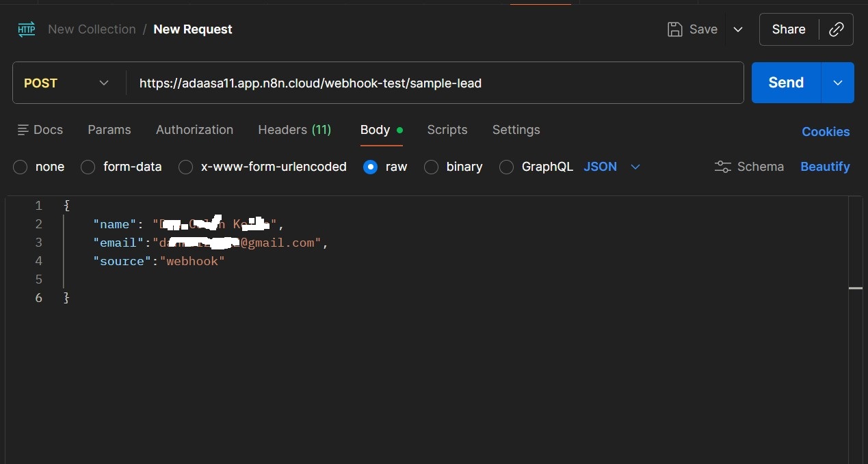Open the JSON format dropdown
This screenshot has height=464, width=868.
pos(612,167)
